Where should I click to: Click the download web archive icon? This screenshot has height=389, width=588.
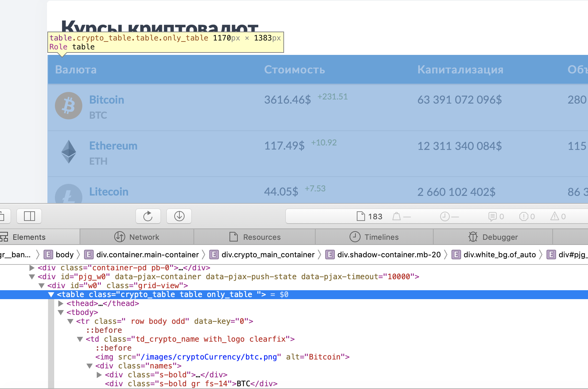click(179, 216)
